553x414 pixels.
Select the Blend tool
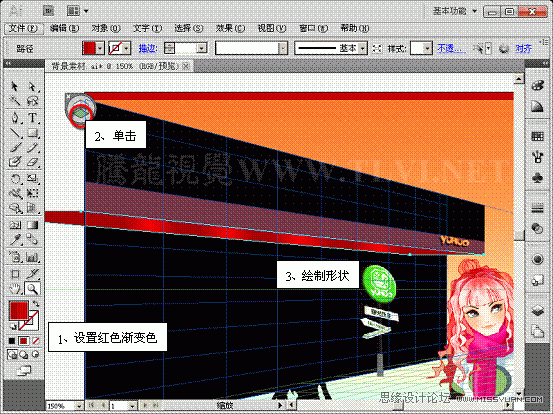[32, 240]
